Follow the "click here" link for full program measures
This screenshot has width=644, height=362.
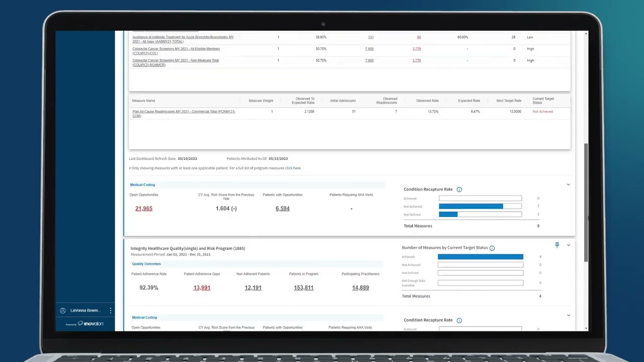tap(293, 168)
